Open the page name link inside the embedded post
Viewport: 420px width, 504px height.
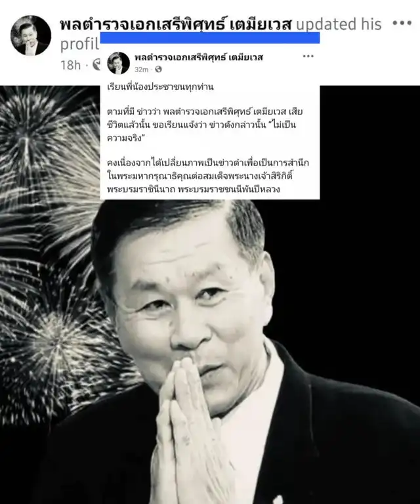199,58
